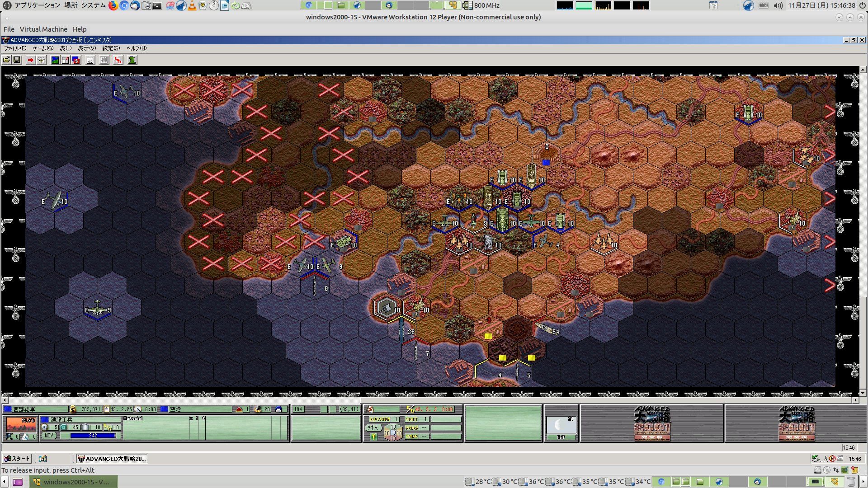
Task: Click the volume speaker icon in top panel
Action: 778,5
